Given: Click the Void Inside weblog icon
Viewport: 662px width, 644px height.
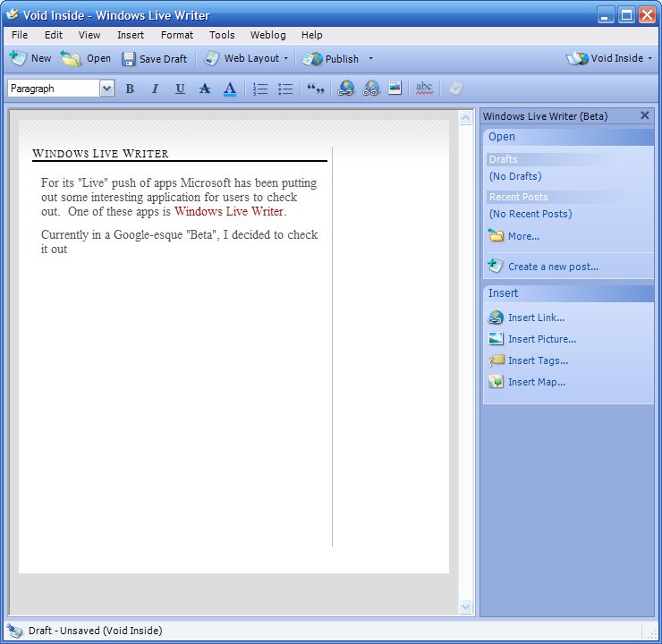Looking at the screenshot, I should coord(577,58).
